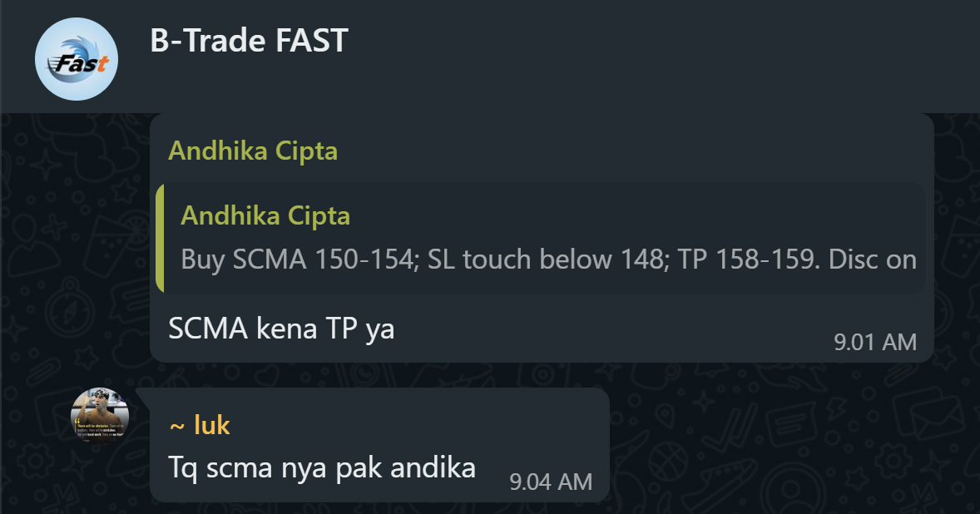This screenshot has height=514, width=980.
Task: Click the 9.01 AM message timestamp
Action: (x=874, y=342)
